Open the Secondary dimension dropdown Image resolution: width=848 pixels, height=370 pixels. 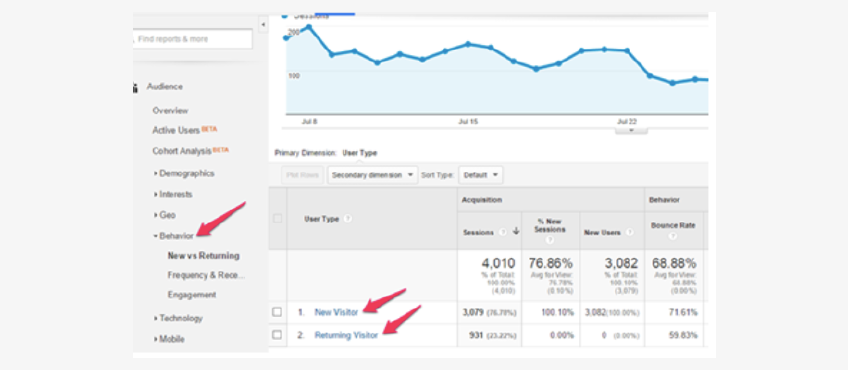tap(373, 175)
